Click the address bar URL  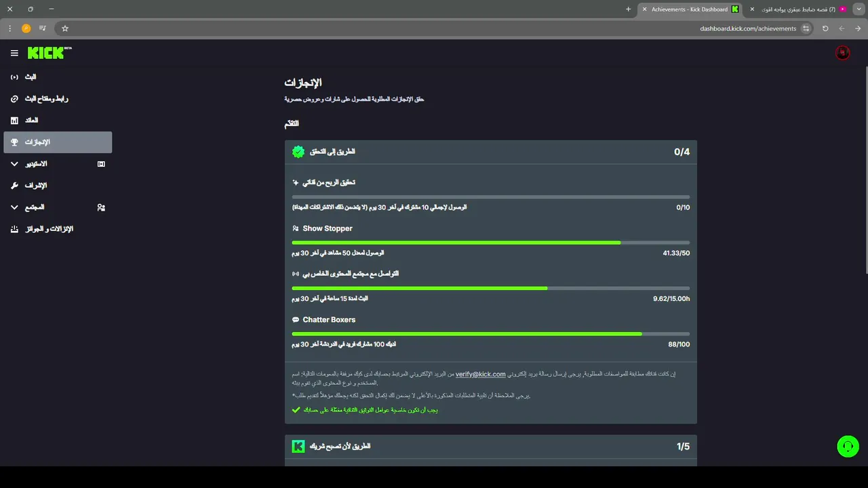tap(748, 28)
